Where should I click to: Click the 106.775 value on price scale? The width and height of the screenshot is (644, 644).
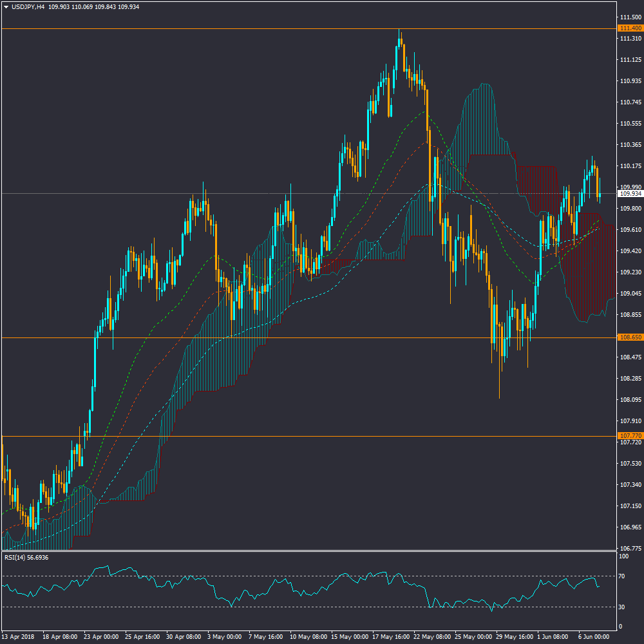(x=630, y=549)
